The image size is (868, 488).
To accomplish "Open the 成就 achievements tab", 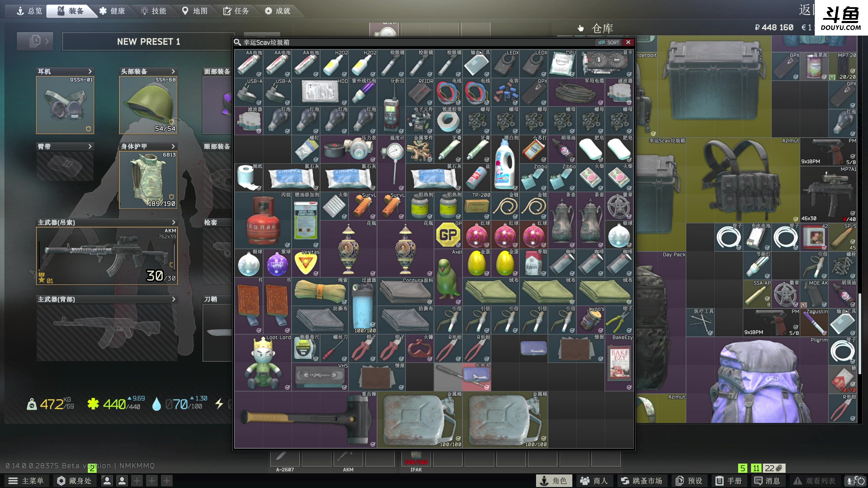I will 277,11.
